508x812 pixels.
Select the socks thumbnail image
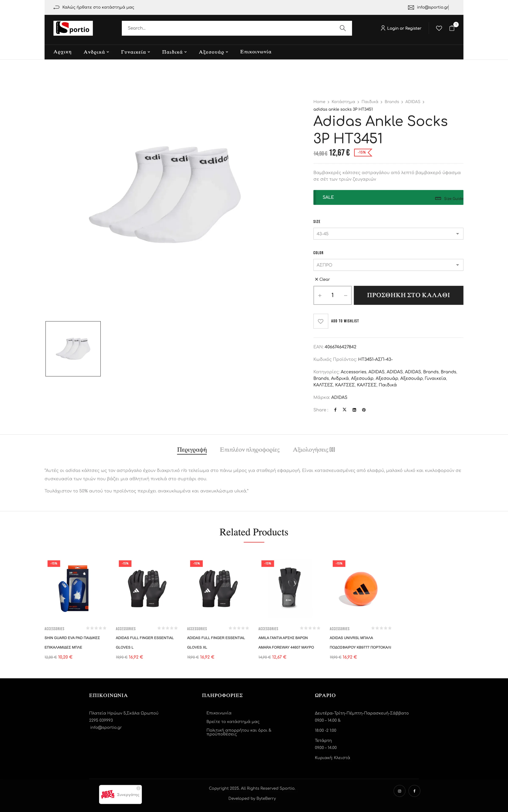[73, 349]
